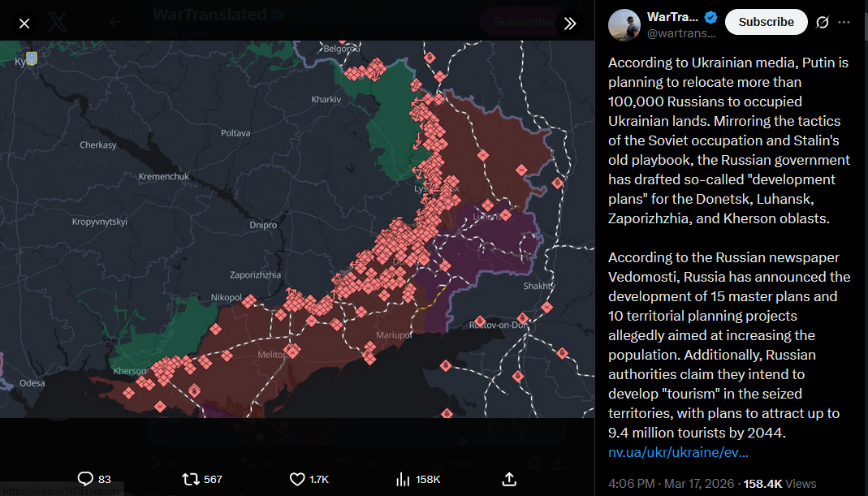The width and height of the screenshot is (868, 496).
Task: Click the WarTranslated verified badge
Action: point(710,18)
